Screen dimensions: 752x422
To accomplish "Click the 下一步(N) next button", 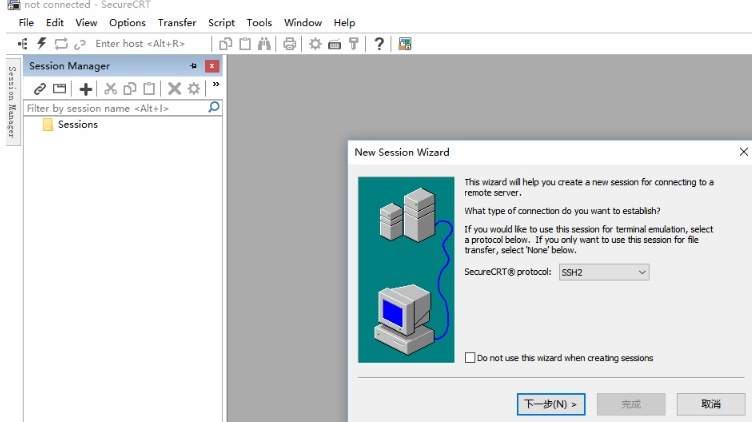I will 551,404.
